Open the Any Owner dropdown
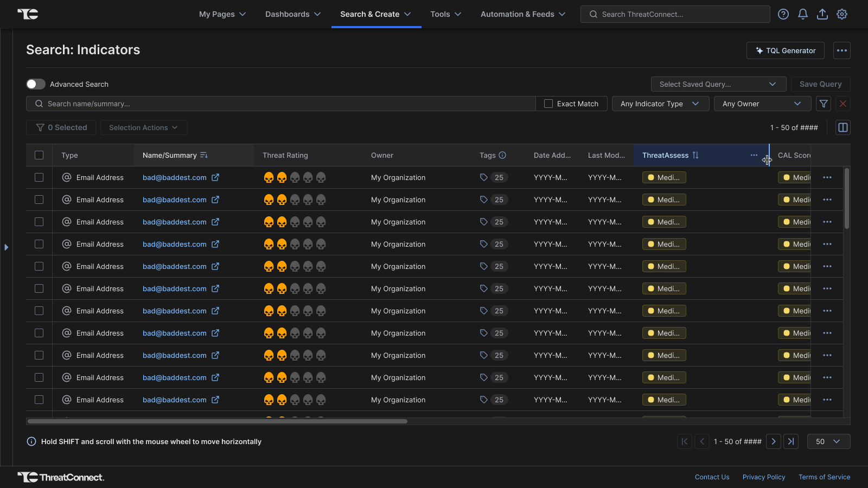Viewport: 868px width, 488px height. pyautogui.click(x=762, y=104)
